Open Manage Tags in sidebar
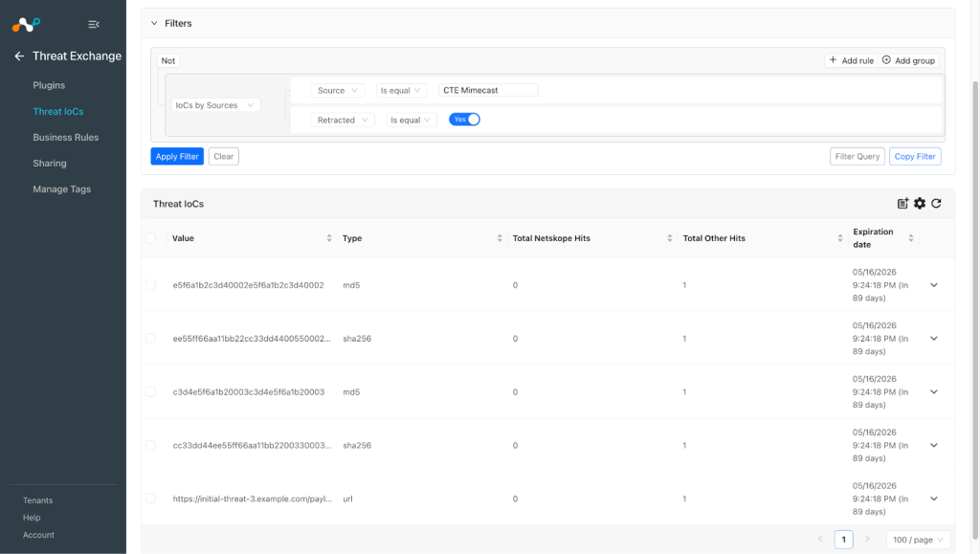This screenshot has height=554, width=980. coord(62,189)
